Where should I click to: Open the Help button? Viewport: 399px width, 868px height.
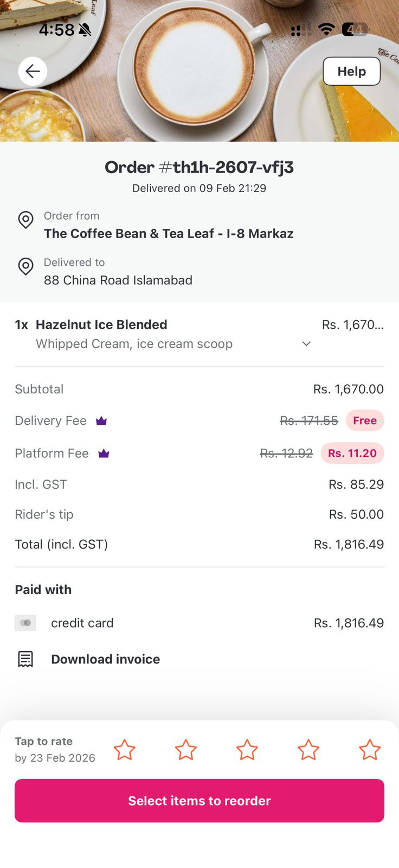click(x=351, y=71)
